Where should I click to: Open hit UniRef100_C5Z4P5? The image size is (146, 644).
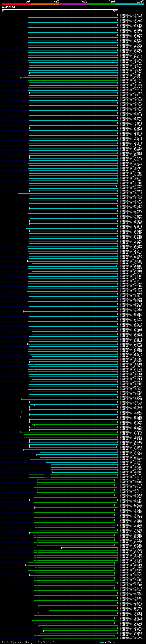[131, 25]
